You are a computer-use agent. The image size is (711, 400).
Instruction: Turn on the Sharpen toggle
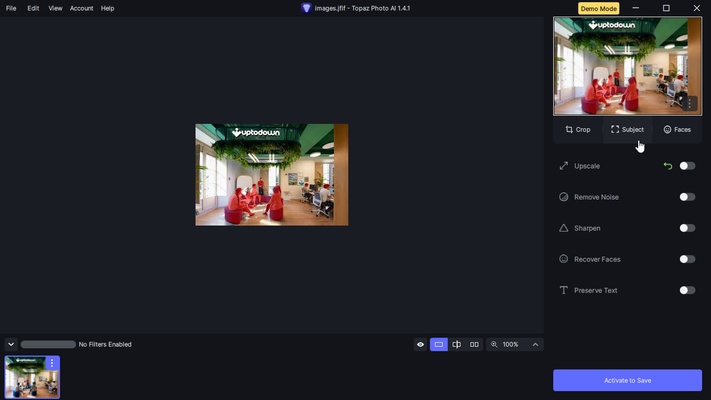pos(687,228)
